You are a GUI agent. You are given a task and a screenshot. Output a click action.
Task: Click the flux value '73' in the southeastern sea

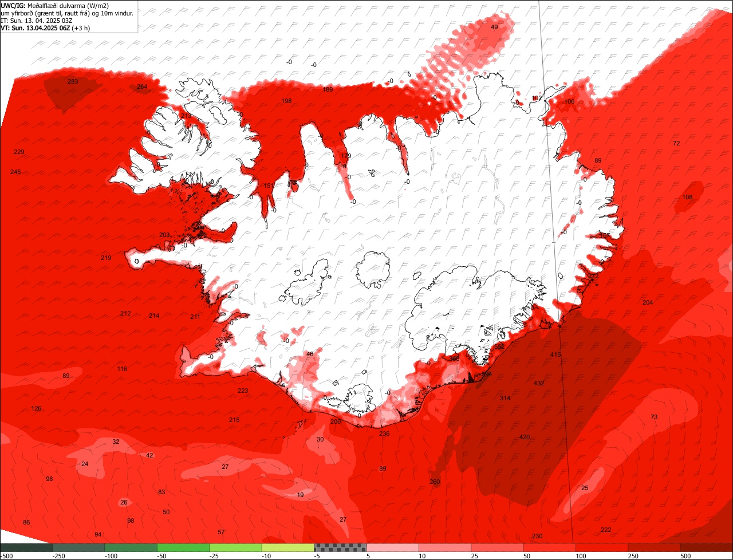(x=654, y=417)
